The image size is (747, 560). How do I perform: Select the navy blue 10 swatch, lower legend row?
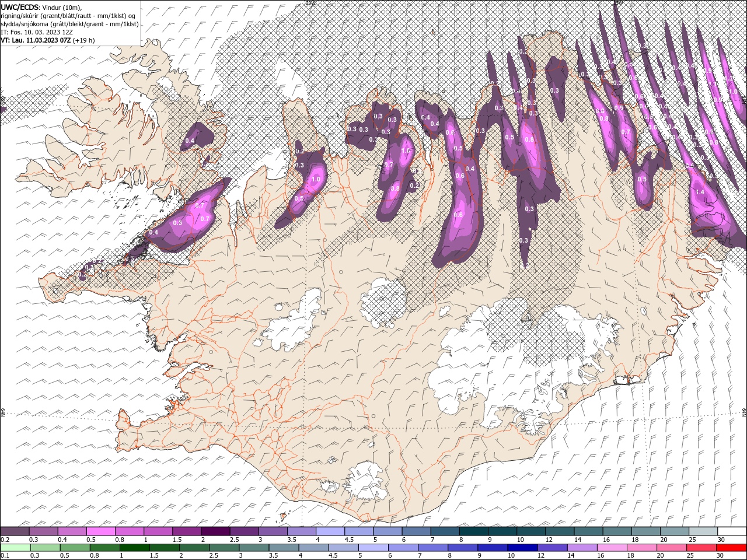coord(522,548)
